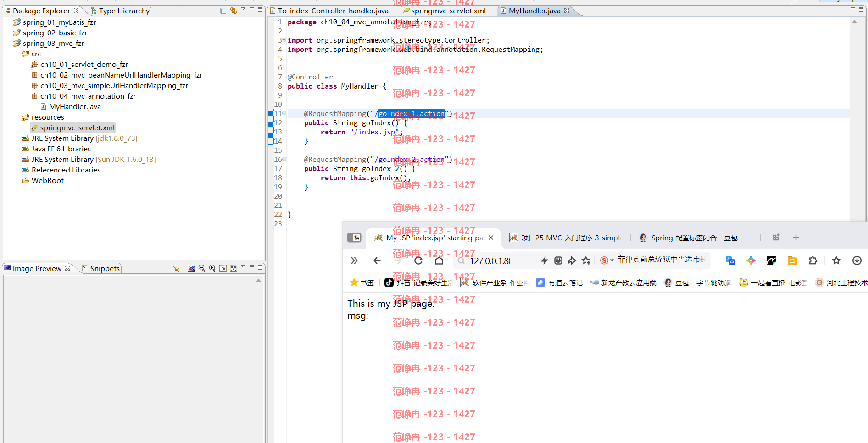Collapse imports fold marker at line 3
The height and width of the screenshot is (443, 868).
[x=284, y=40]
